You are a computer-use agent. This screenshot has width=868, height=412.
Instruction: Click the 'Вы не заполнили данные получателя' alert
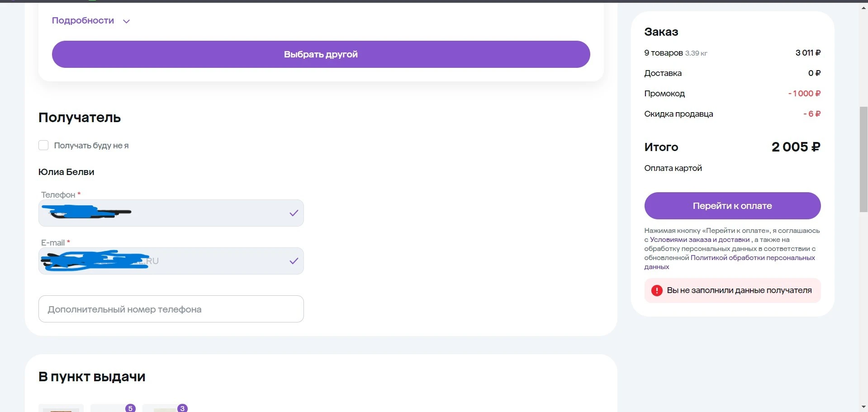[732, 290]
